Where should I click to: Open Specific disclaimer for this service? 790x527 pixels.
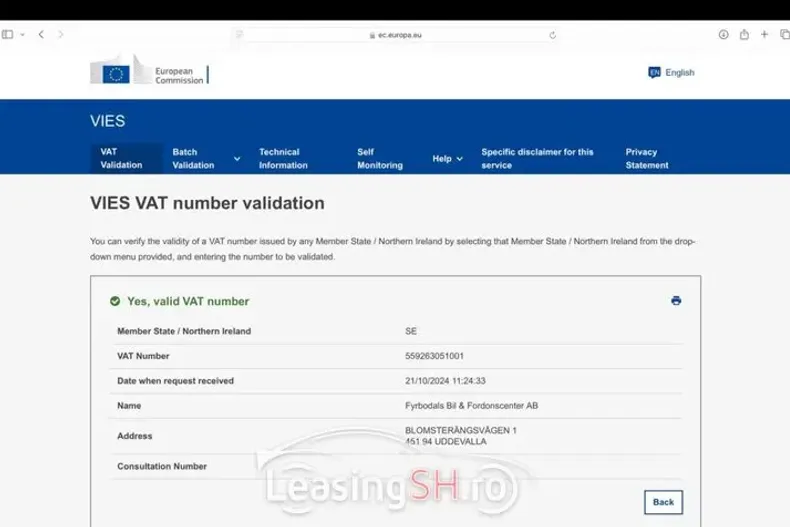point(537,158)
